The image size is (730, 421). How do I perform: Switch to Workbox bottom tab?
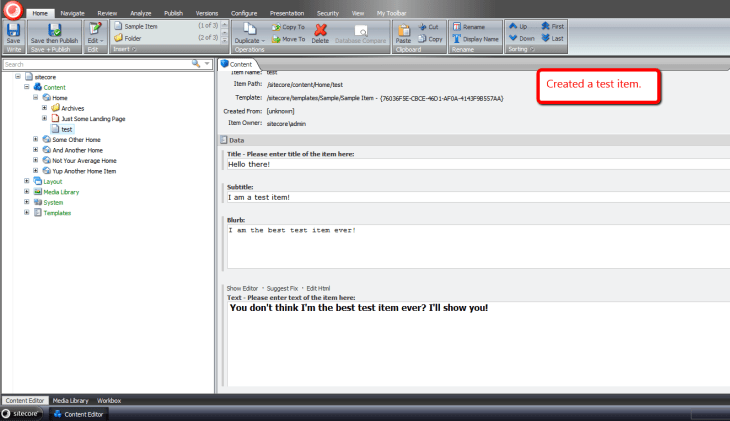click(x=109, y=401)
